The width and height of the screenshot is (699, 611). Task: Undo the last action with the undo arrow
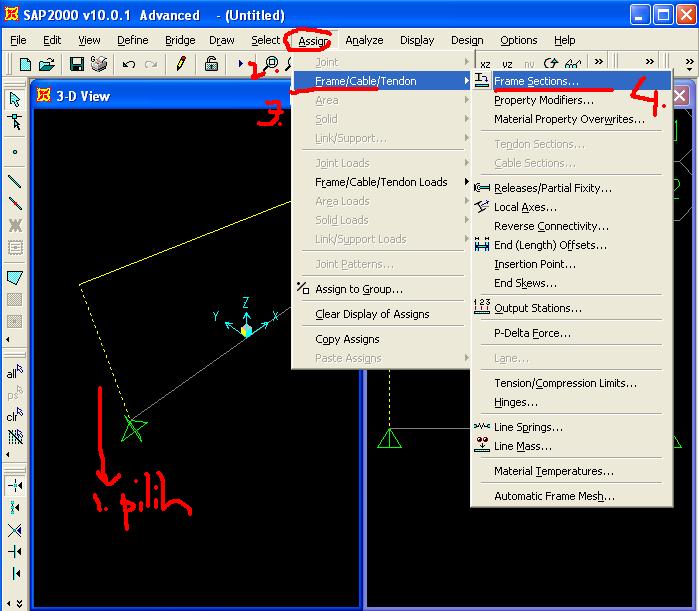coord(129,65)
